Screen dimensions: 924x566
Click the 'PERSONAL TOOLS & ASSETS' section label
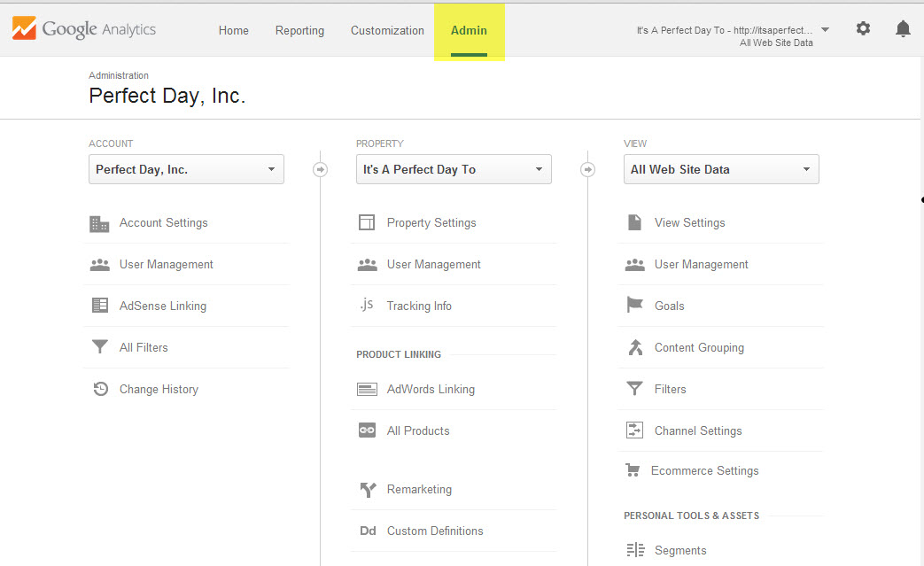(691, 516)
